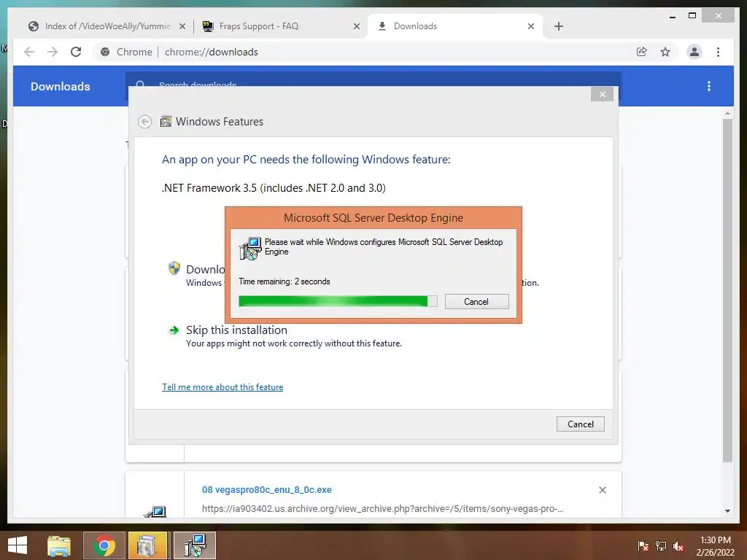The height and width of the screenshot is (560, 747).
Task: Cancel the SQL Server Desktop Engine configuration
Action: click(476, 301)
